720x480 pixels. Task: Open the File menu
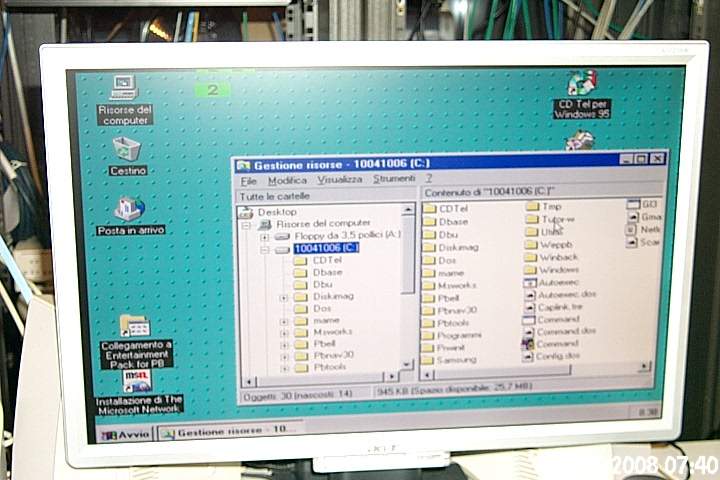(248, 181)
